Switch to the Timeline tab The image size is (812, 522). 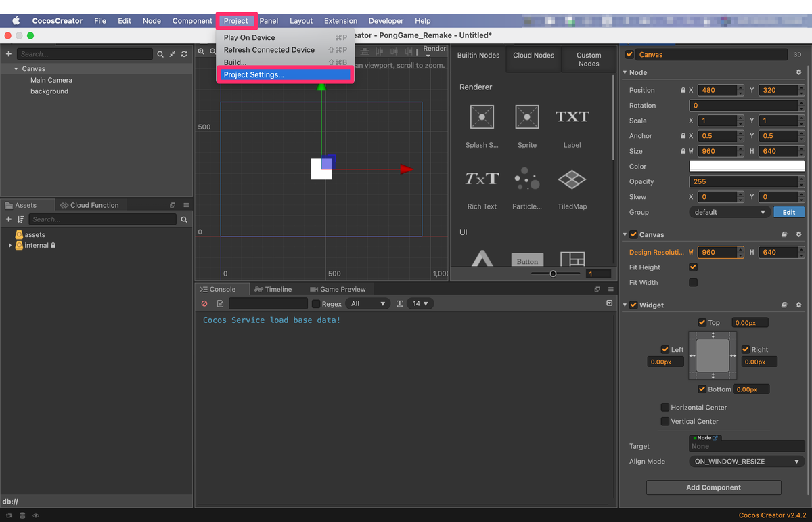click(x=273, y=289)
